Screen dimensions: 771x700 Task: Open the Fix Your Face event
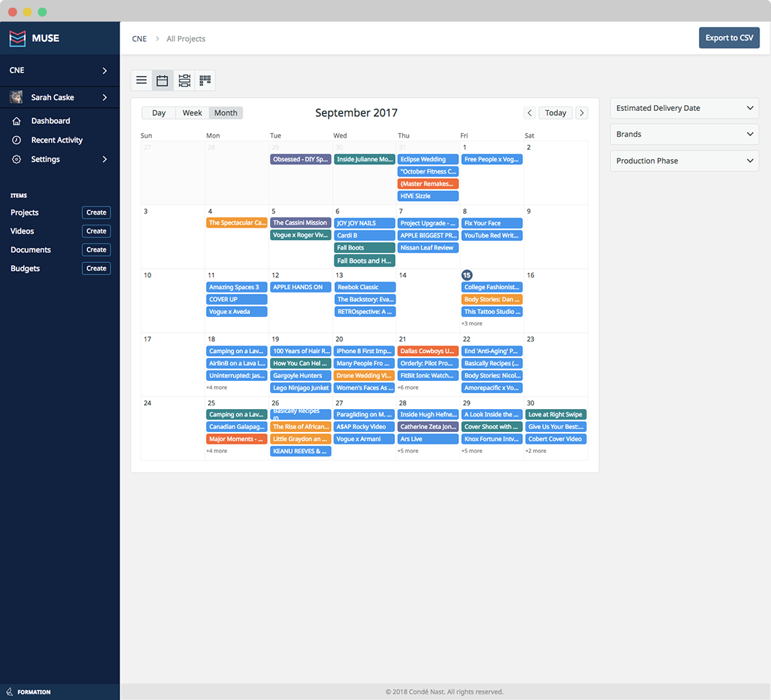tap(491, 223)
